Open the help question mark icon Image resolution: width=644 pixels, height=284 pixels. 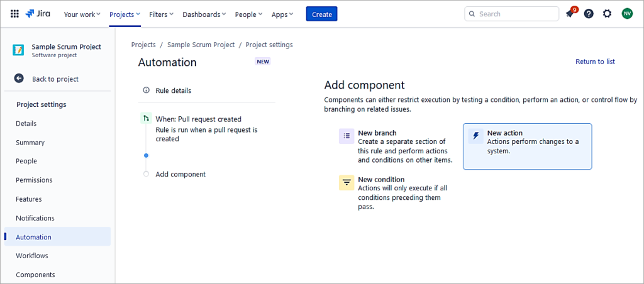(589, 14)
